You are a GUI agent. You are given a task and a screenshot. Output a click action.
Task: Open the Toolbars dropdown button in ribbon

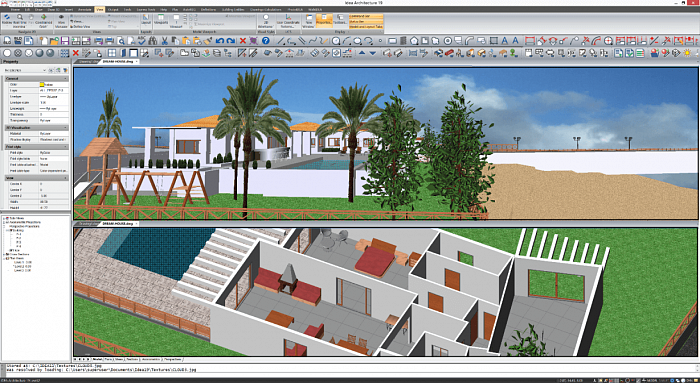pos(340,21)
